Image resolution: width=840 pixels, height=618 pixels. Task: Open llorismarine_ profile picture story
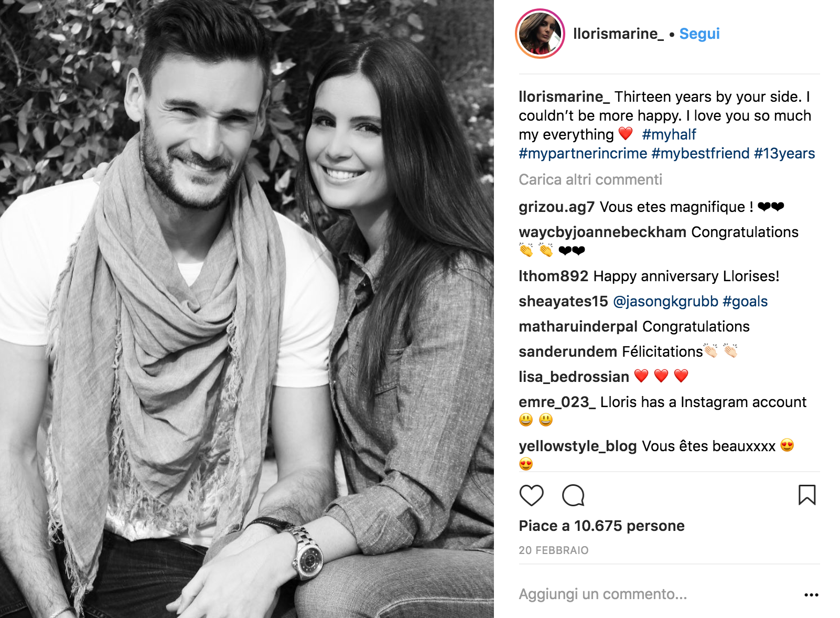540,34
